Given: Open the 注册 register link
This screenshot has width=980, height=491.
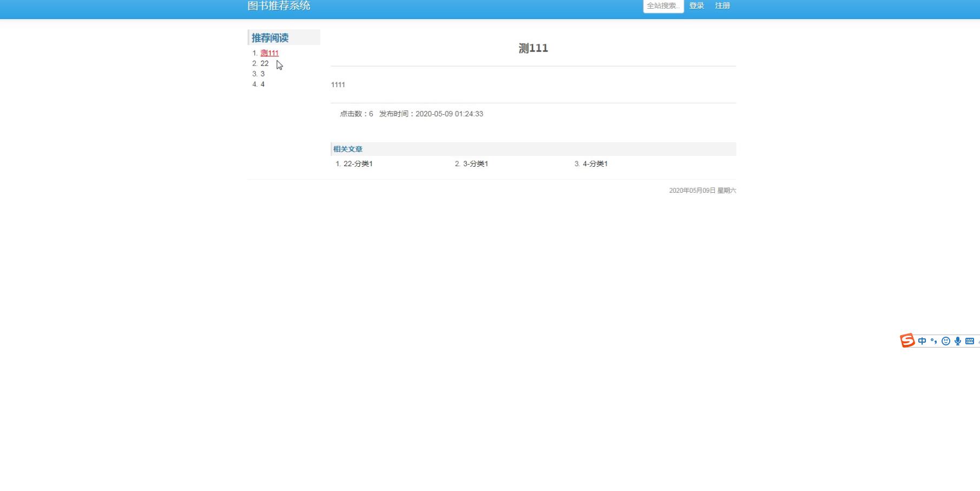Looking at the screenshot, I should click(722, 5).
